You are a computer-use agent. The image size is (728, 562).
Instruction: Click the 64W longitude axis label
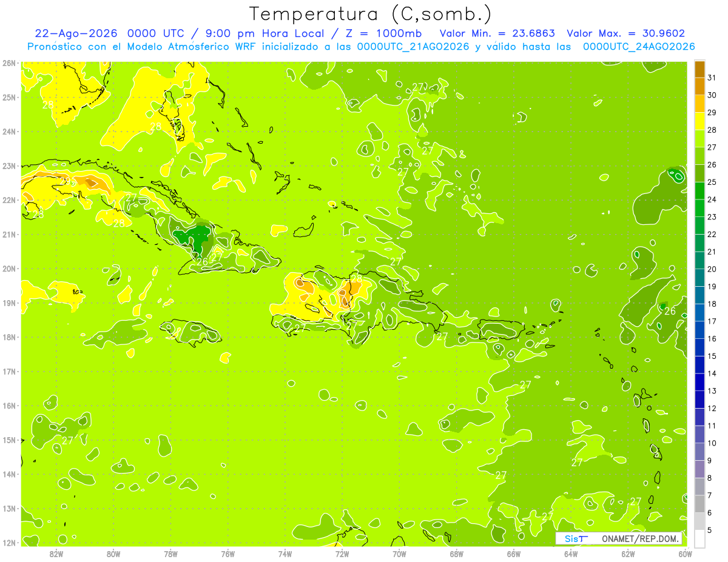571,554
